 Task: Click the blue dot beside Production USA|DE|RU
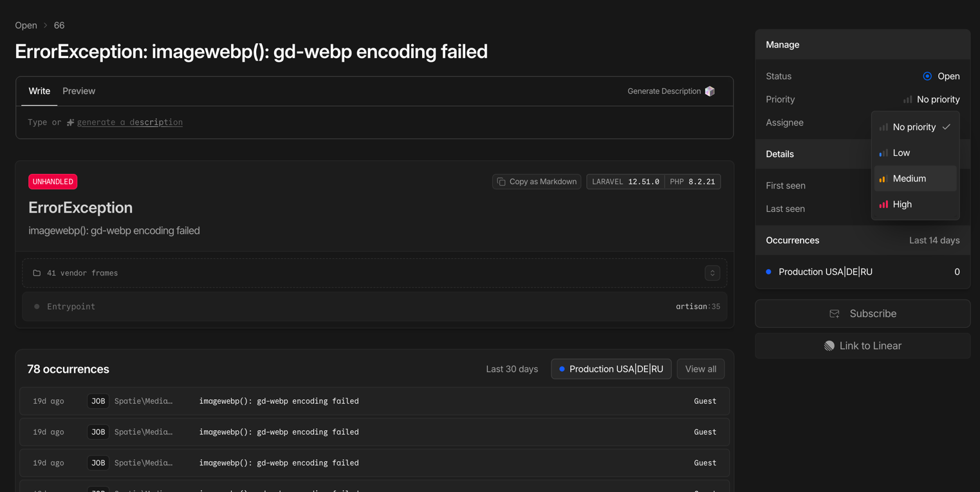point(768,271)
